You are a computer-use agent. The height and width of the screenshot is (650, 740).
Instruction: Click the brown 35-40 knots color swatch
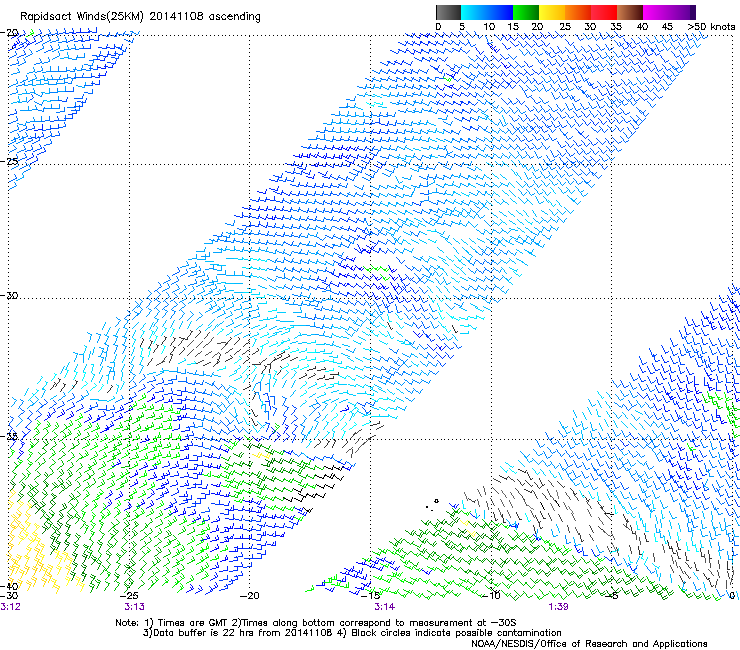coord(630,12)
